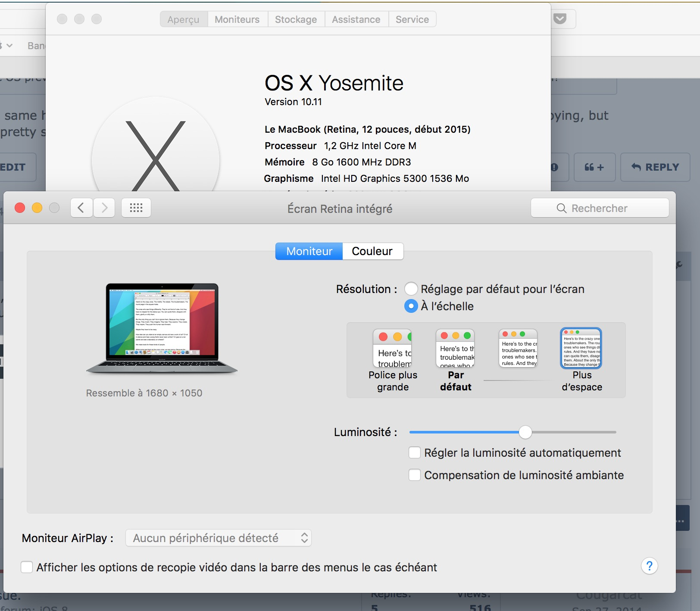Choose Par défaut scaling thumbnail
Screen dimensions: 700x611
pyautogui.click(x=455, y=348)
